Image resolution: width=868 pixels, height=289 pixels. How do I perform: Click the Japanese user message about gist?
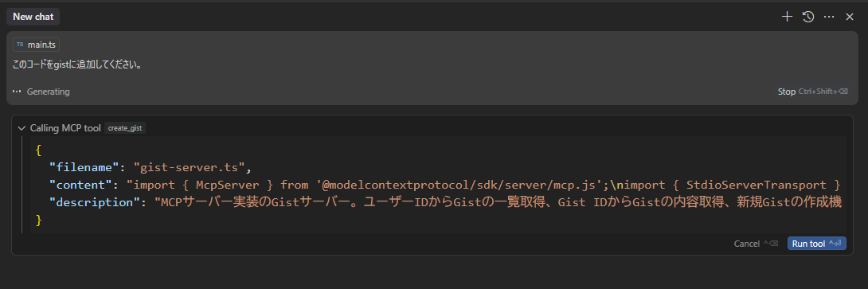click(x=77, y=64)
